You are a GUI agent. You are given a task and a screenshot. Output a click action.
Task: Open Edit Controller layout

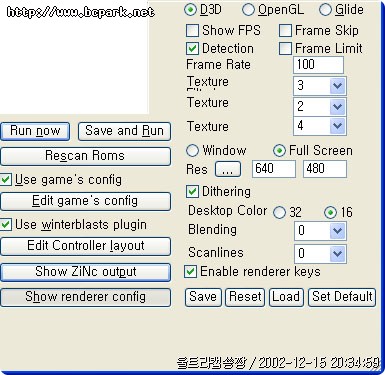tap(85, 246)
